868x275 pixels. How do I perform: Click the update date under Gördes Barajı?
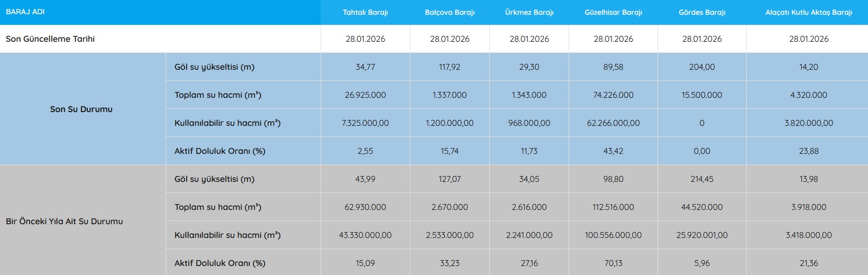pyautogui.click(x=702, y=39)
